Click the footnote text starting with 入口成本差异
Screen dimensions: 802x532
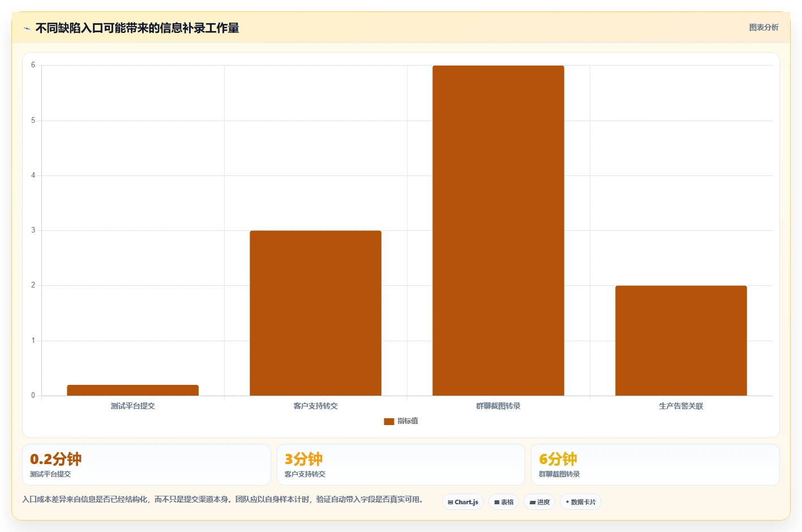pyautogui.click(x=223, y=499)
